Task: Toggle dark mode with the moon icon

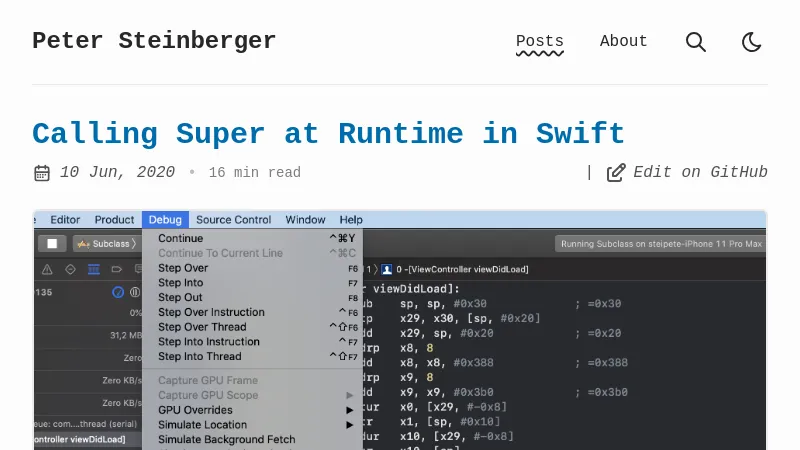Action: pos(752,42)
